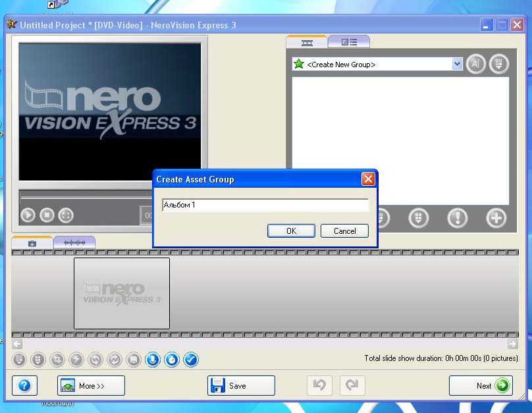The width and height of the screenshot is (532, 413).
Task: Minimize the NeroVision Express window
Action: (486, 25)
